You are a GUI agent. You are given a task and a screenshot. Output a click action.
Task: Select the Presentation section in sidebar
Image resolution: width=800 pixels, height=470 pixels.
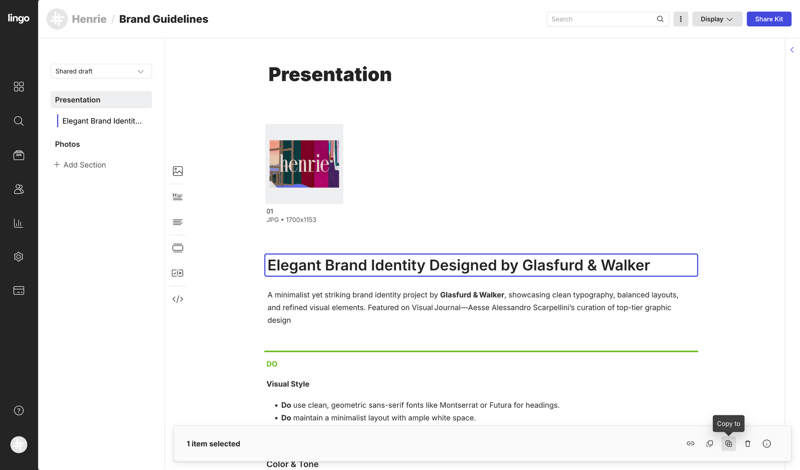pos(101,100)
